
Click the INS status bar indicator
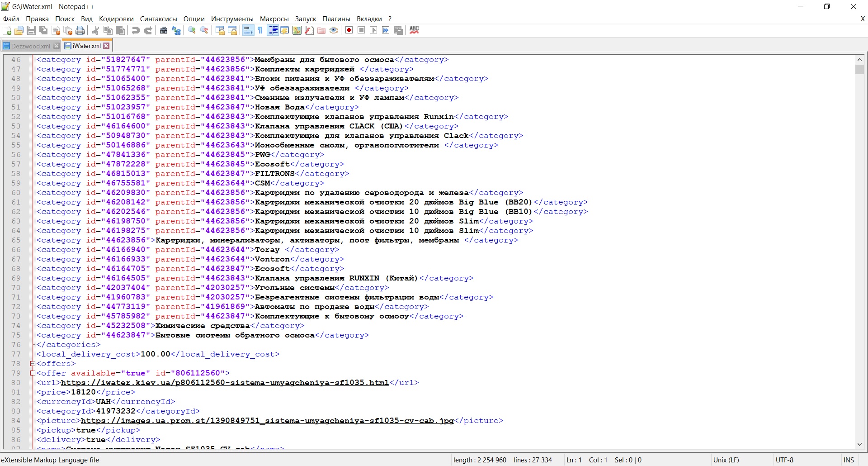point(849,460)
